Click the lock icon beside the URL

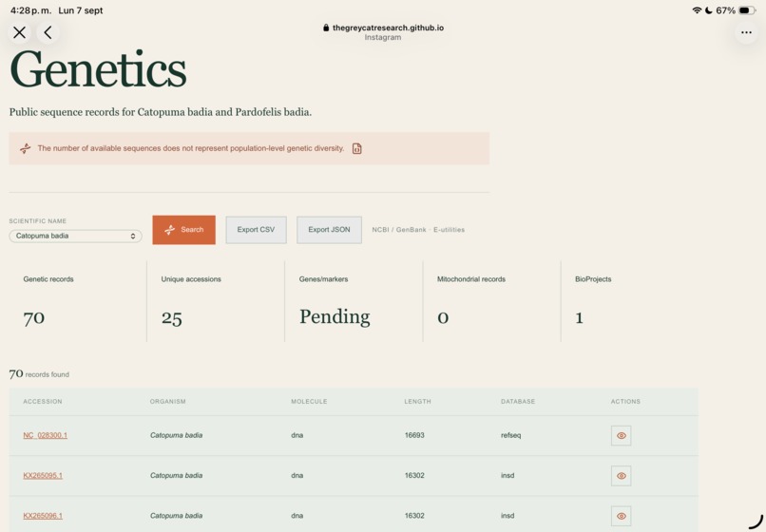pos(326,28)
